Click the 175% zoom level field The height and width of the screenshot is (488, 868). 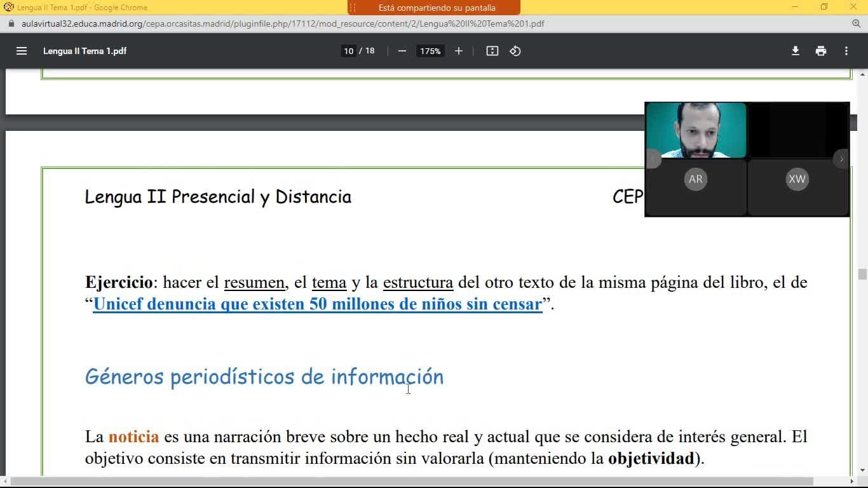click(430, 51)
